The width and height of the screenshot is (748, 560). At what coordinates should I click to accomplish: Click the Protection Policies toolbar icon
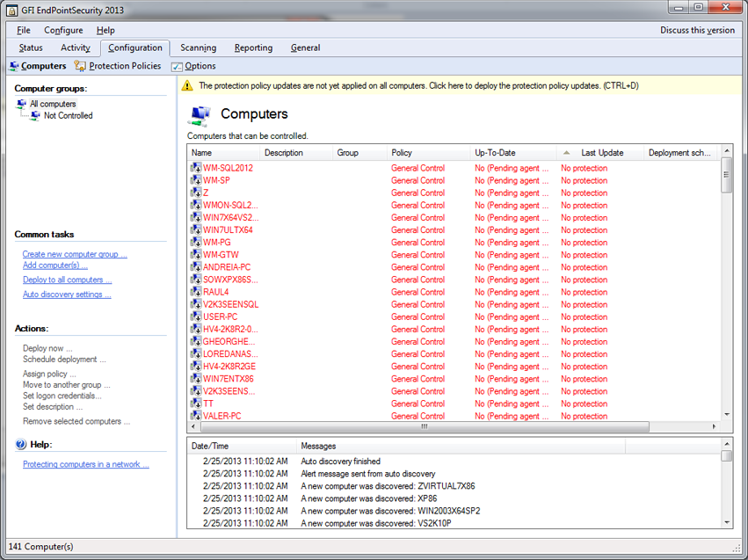click(80, 66)
